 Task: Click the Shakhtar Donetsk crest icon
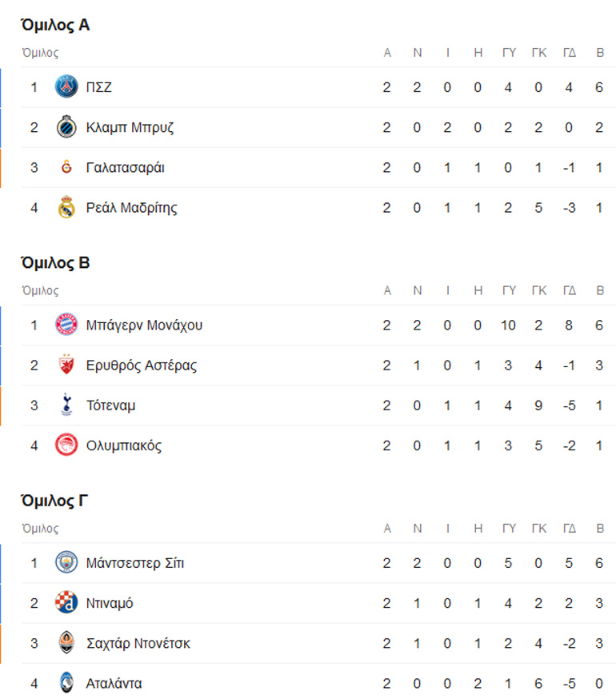coord(66,643)
